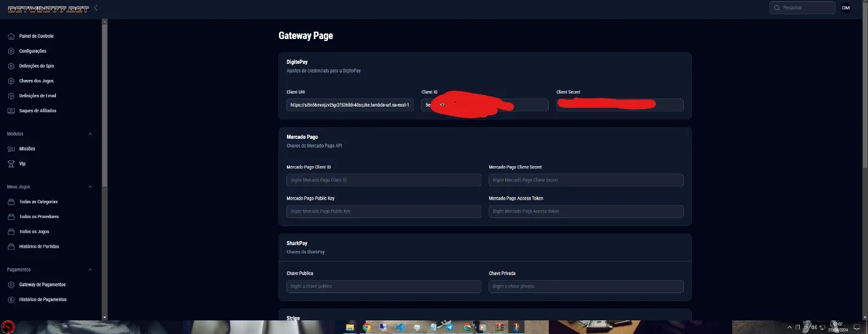Click the icon beside Todos os Jogos
This screenshot has width=868, height=334.
(x=11, y=231)
